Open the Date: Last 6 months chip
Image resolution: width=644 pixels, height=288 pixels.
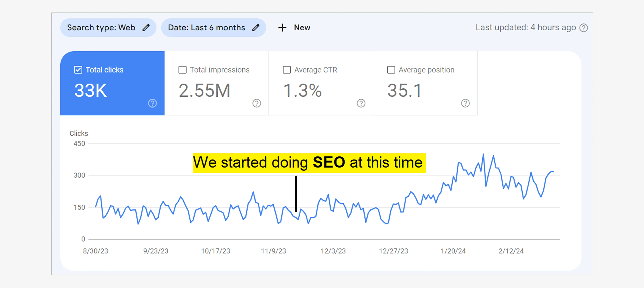click(x=206, y=28)
